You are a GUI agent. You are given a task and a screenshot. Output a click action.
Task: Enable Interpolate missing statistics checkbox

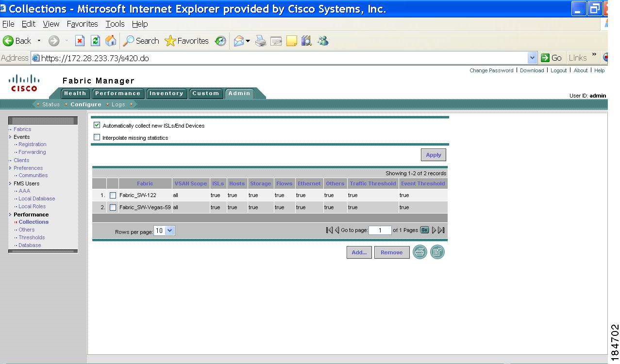pyautogui.click(x=97, y=137)
